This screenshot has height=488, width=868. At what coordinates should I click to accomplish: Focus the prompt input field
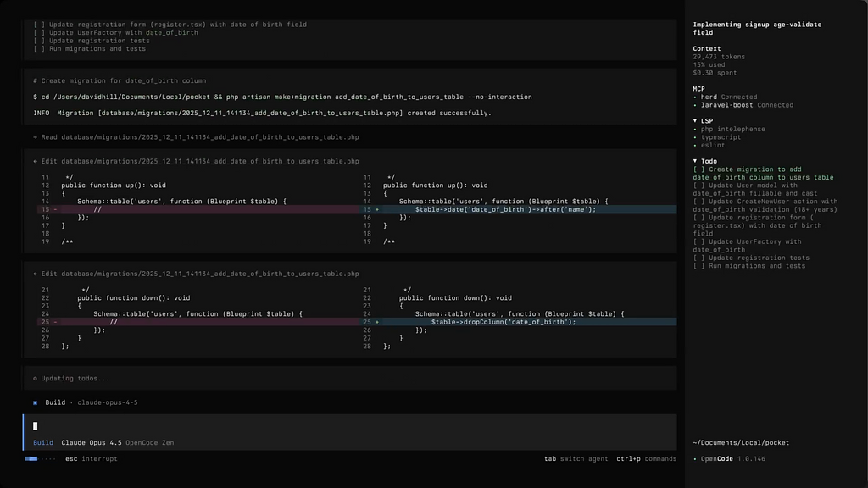(339, 426)
